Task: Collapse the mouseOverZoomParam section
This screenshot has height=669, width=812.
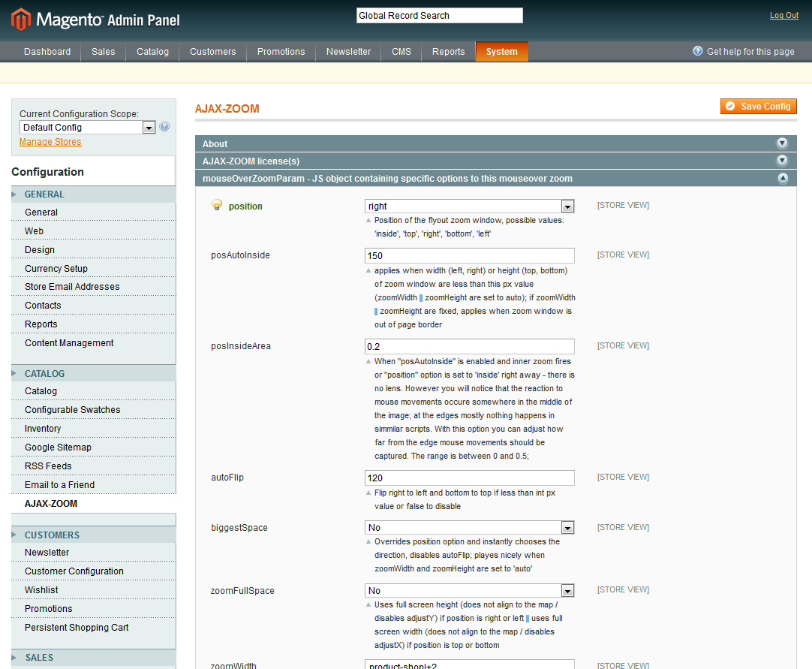Action: tap(783, 178)
